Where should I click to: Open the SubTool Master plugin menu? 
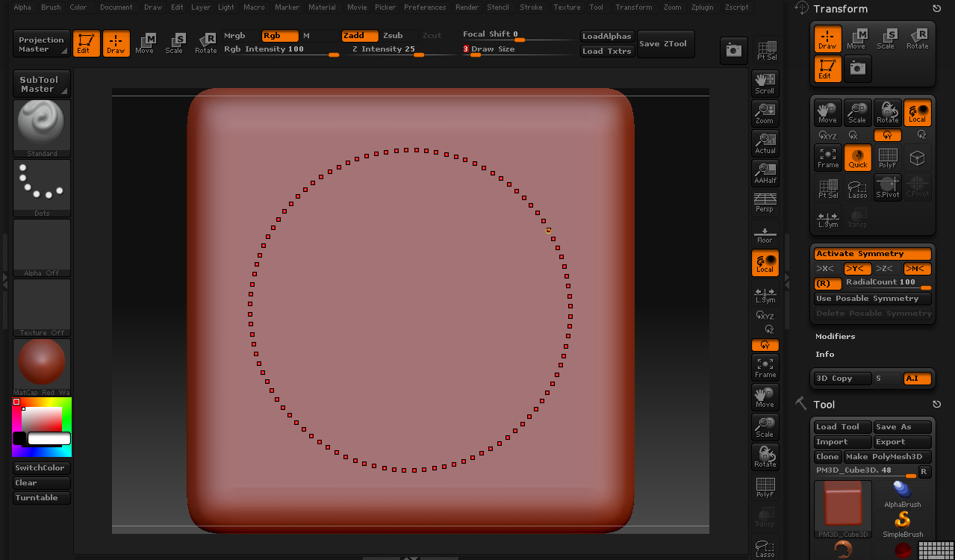[x=42, y=84]
